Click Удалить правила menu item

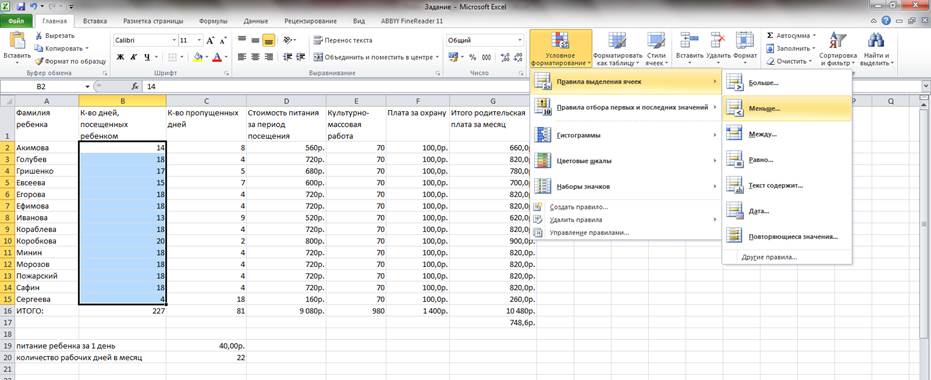click(626, 220)
